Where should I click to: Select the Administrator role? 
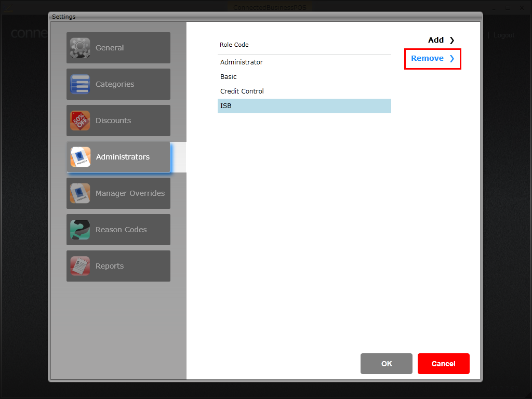pos(304,62)
